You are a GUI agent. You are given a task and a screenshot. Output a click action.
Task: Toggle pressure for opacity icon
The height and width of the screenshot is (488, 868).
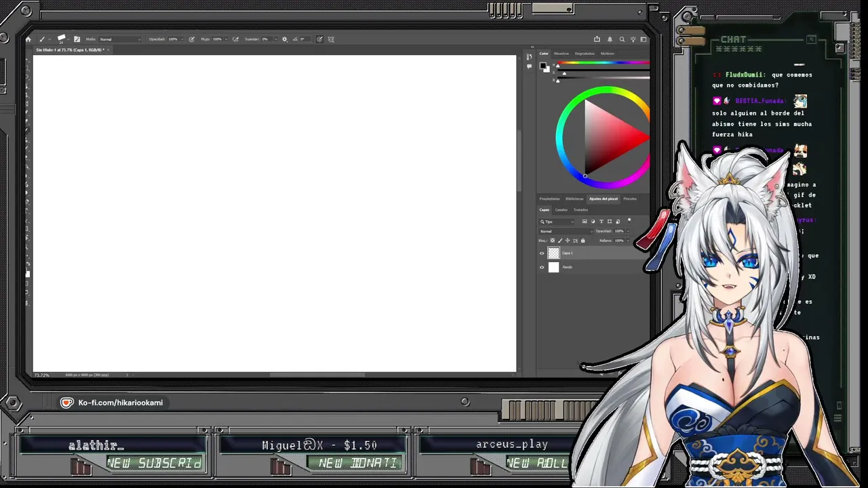coord(192,39)
